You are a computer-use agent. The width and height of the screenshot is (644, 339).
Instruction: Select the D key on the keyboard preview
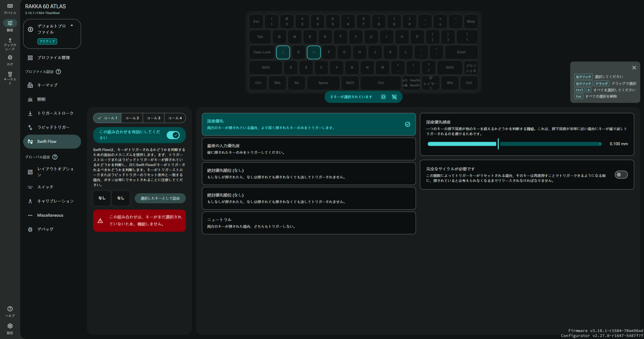[x=314, y=52]
